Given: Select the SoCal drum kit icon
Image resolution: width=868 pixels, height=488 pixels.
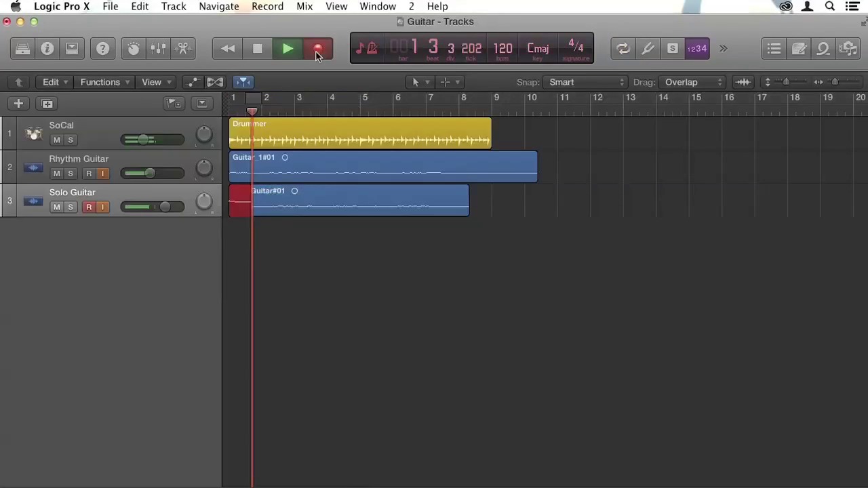Looking at the screenshot, I should pyautogui.click(x=33, y=134).
